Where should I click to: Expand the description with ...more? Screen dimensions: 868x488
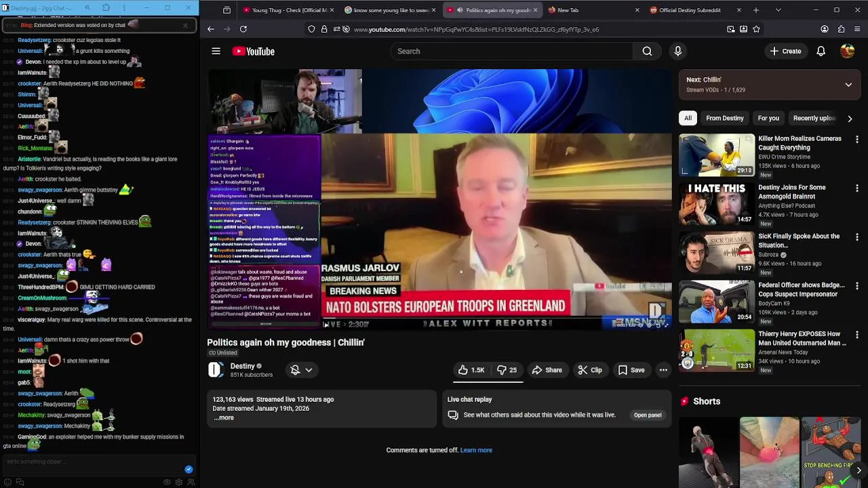click(224, 418)
